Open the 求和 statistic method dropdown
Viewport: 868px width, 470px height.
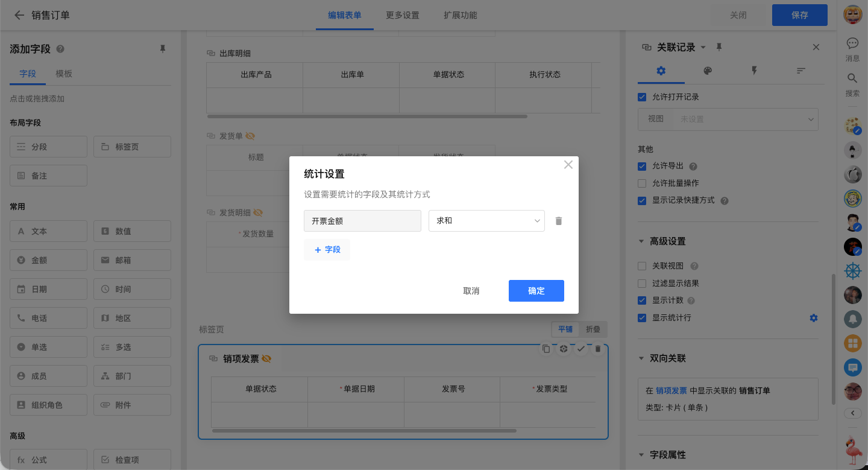tap(486, 221)
